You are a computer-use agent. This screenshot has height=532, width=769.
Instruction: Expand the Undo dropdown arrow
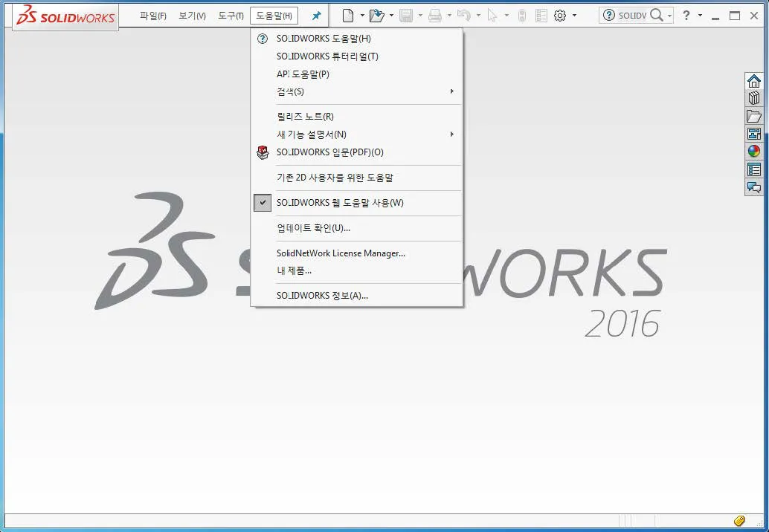(478, 16)
